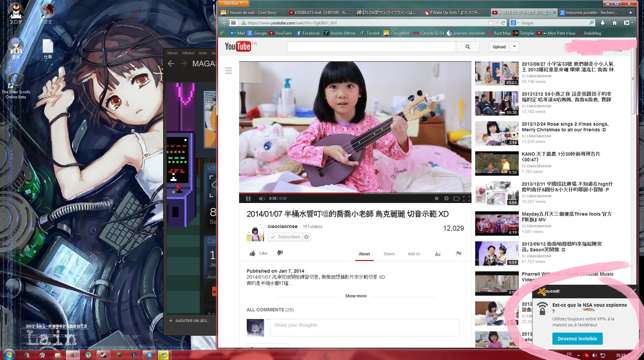
Task: Switch to the Share tab
Action: [389, 254]
